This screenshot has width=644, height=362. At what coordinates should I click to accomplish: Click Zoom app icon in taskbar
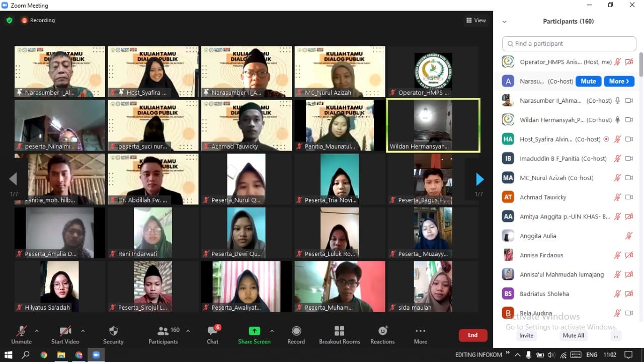[x=96, y=355]
